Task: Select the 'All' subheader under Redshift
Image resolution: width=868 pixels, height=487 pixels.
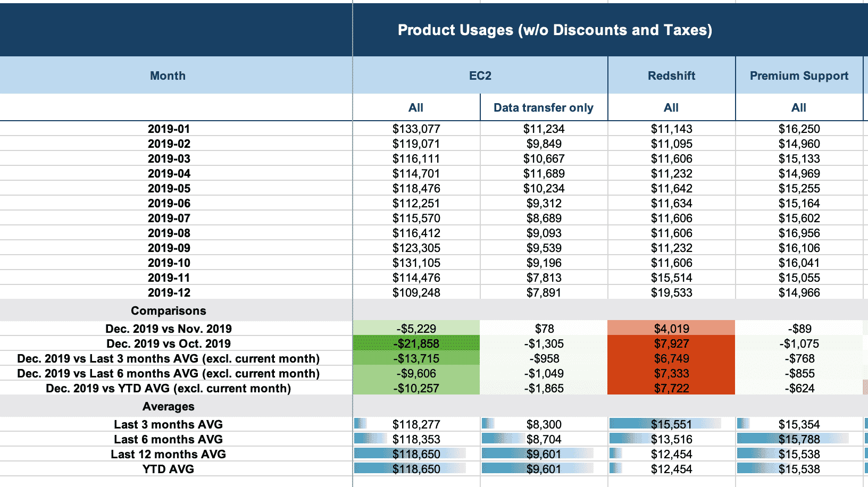Action: click(671, 107)
